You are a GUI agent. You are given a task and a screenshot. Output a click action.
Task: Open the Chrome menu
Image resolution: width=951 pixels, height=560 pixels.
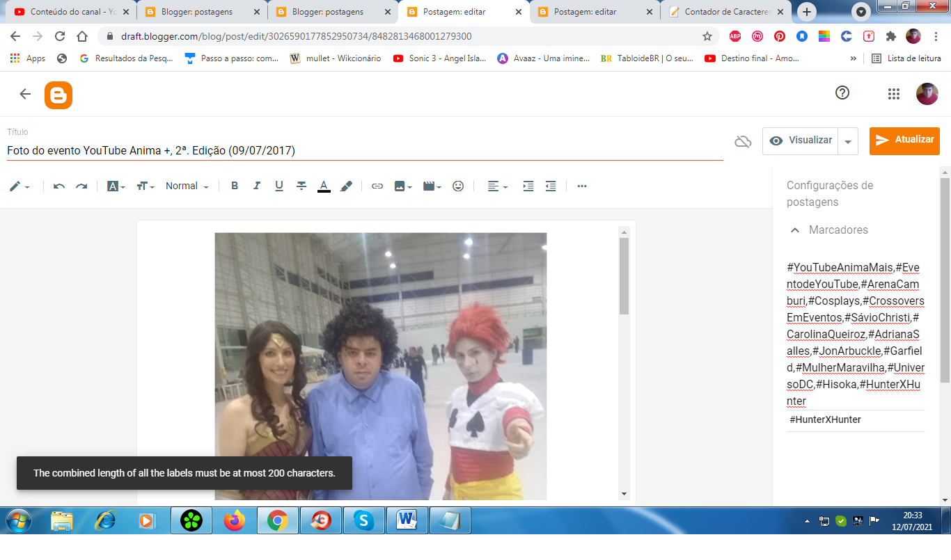tap(936, 36)
